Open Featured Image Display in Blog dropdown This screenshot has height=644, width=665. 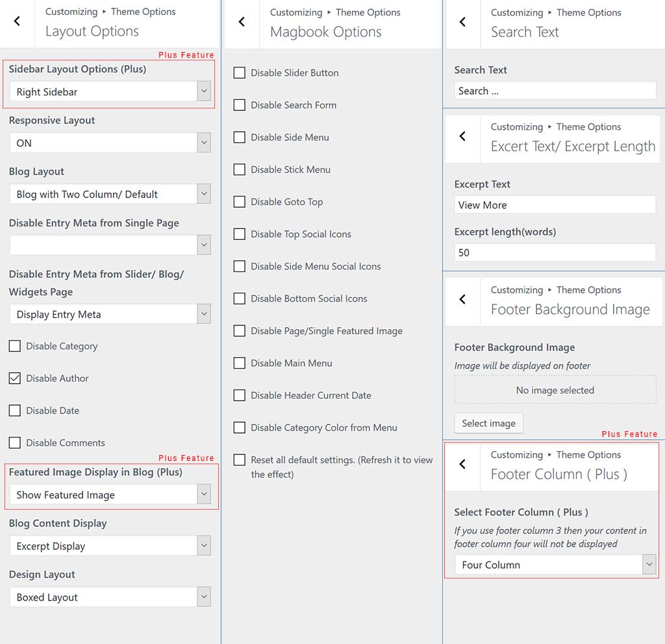point(110,495)
